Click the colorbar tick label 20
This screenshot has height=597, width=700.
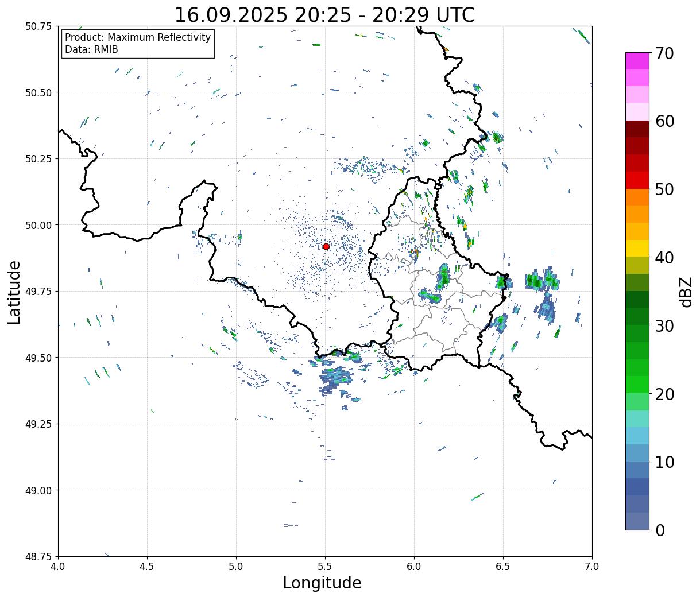coord(664,394)
